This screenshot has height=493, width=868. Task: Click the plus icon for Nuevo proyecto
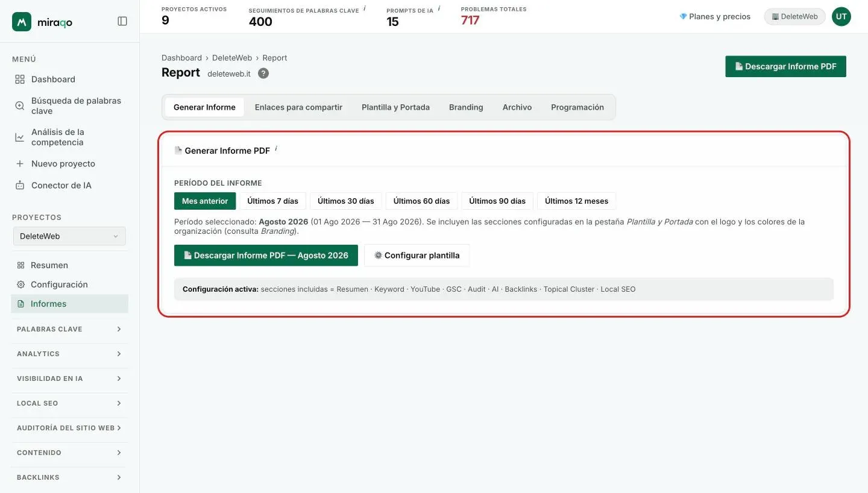click(x=20, y=164)
